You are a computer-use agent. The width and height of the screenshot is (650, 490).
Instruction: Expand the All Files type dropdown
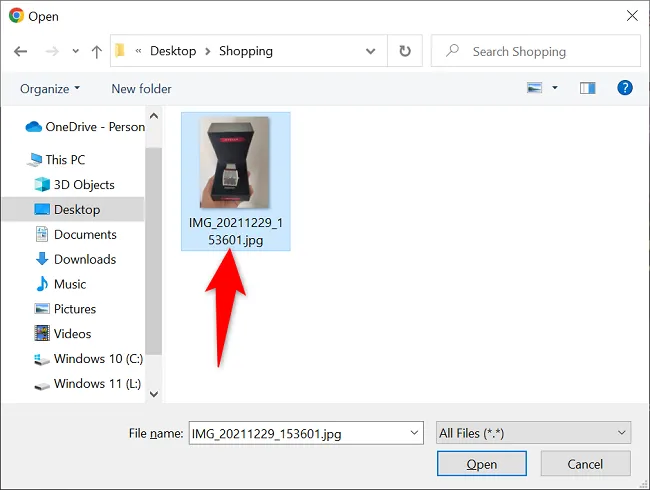pos(534,433)
